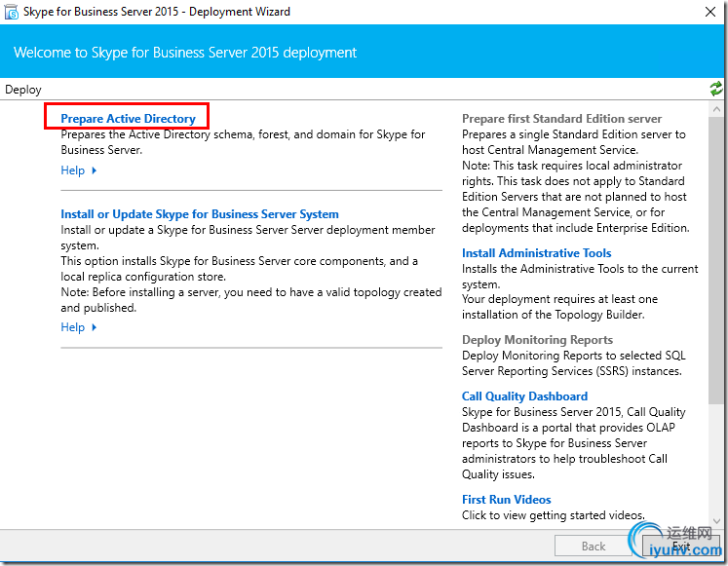This screenshot has width=728, height=566.
Task: Click the vertical scrollbar thumb
Action: (716, 260)
